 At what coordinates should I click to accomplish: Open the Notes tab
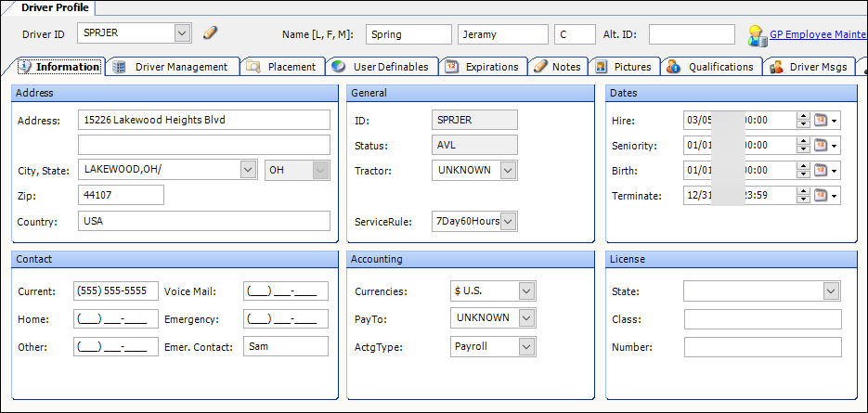coord(558,67)
